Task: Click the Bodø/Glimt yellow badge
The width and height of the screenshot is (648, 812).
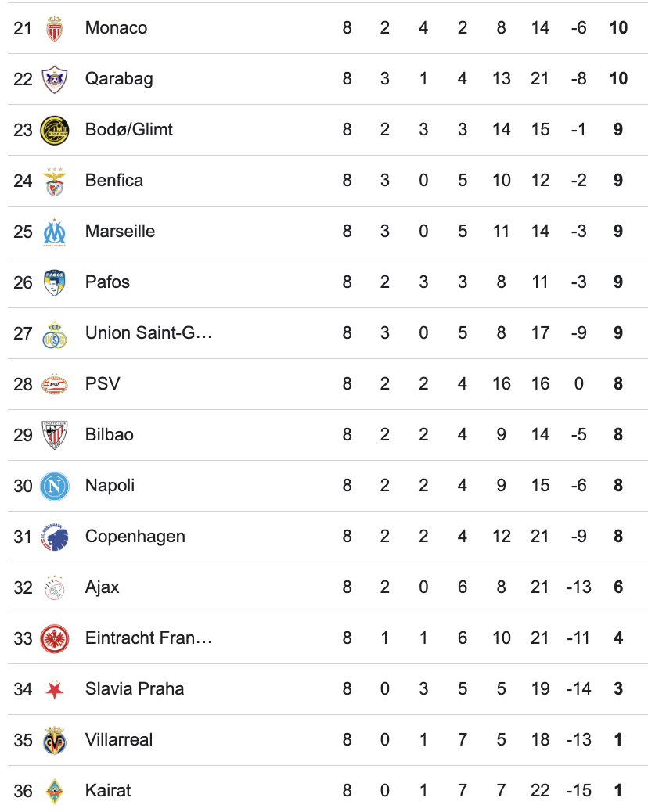Action: click(54, 130)
